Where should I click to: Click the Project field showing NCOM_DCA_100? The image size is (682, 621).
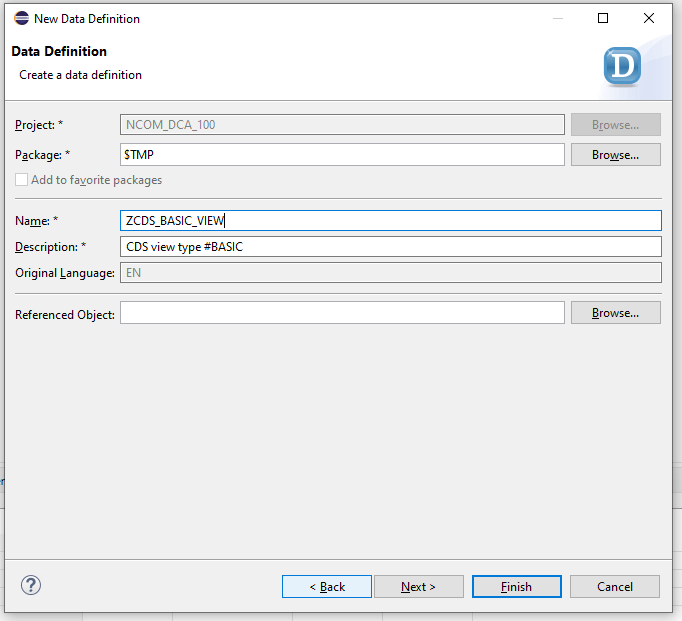coord(342,125)
